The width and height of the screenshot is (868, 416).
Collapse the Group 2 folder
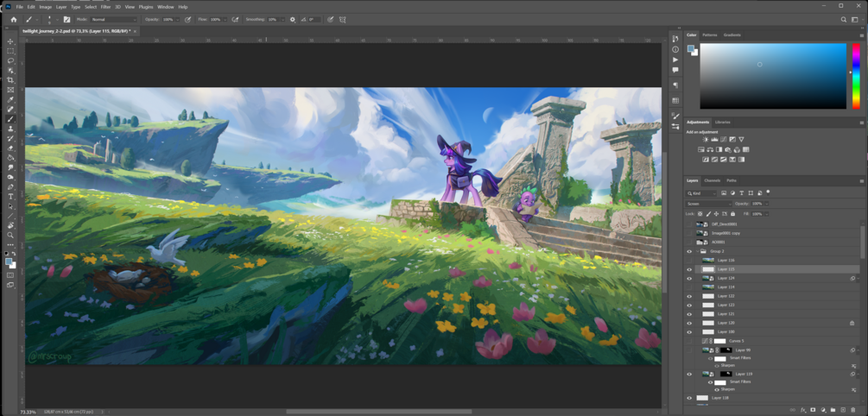pos(697,251)
